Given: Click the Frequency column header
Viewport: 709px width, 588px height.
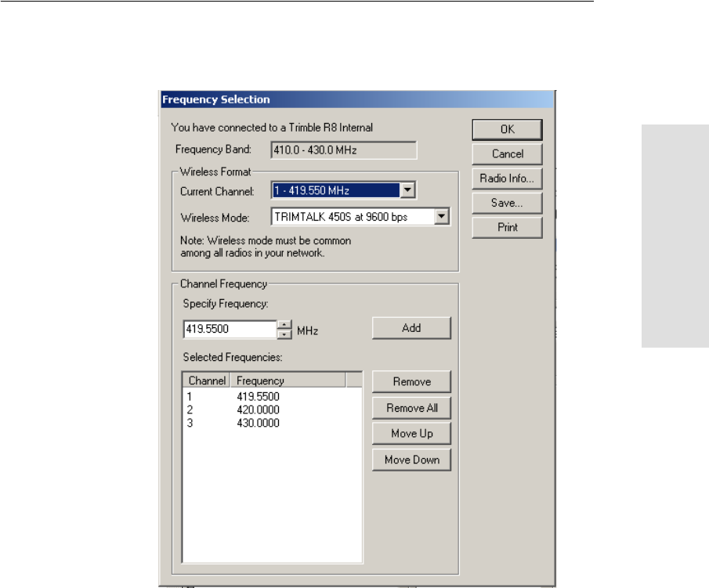Looking at the screenshot, I should pos(288,381).
